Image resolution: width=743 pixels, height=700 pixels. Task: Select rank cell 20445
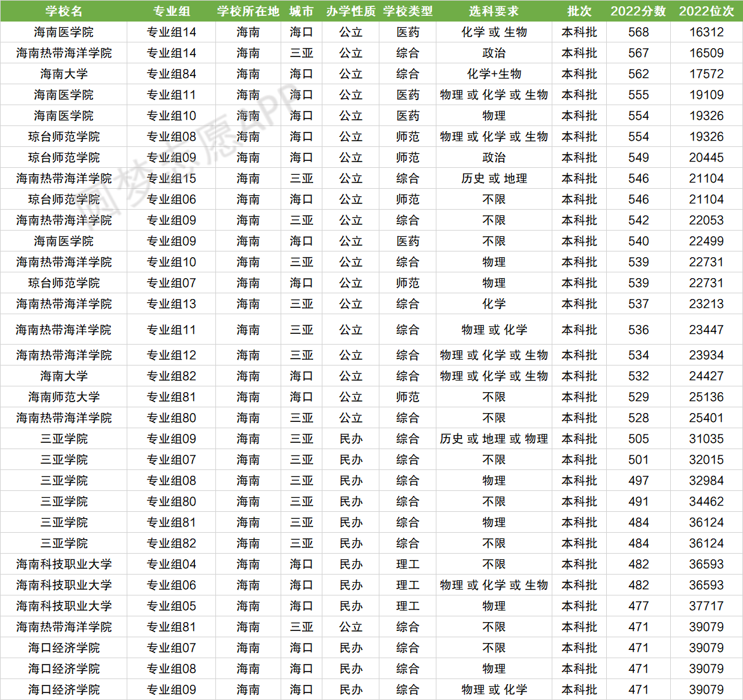706,157
